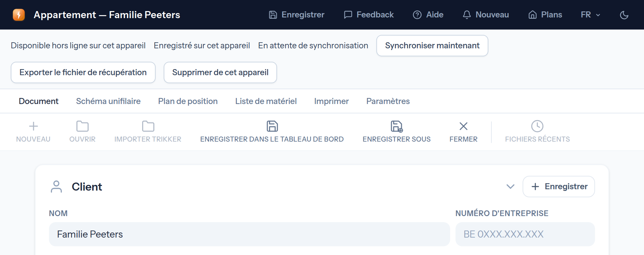
Task: Click the orange lightning app logo
Action: (19, 15)
